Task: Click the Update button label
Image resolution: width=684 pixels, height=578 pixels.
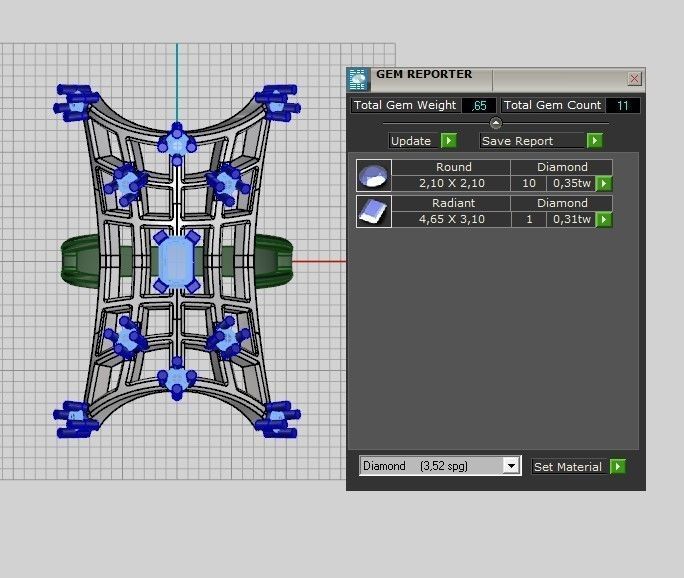Action: (411, 141)
